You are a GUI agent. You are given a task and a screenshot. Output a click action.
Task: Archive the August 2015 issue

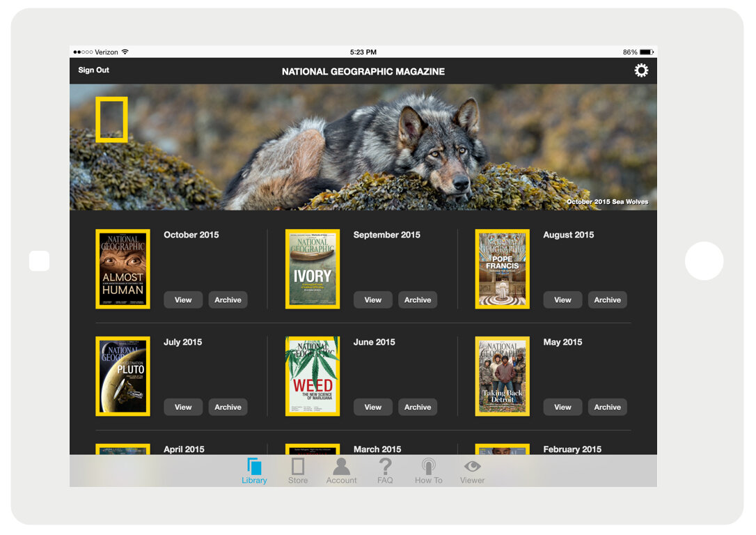[x=608, y=300]
